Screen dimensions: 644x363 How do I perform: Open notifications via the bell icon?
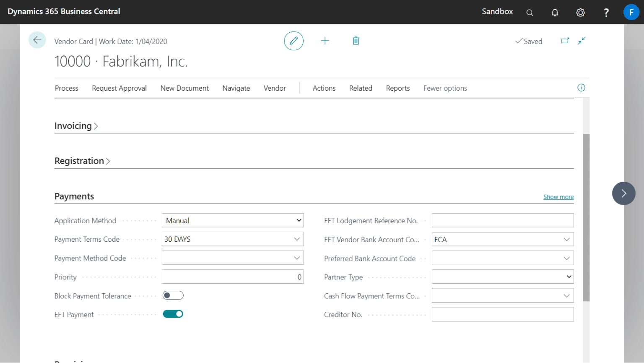(555, 13)
